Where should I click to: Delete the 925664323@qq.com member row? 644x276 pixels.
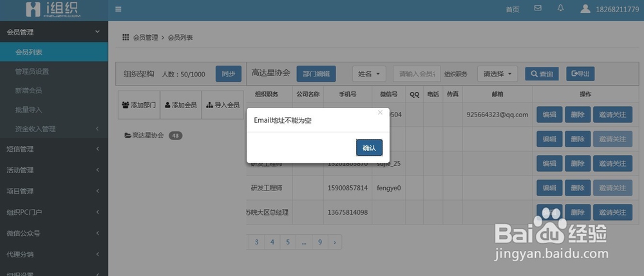(578, 115)
